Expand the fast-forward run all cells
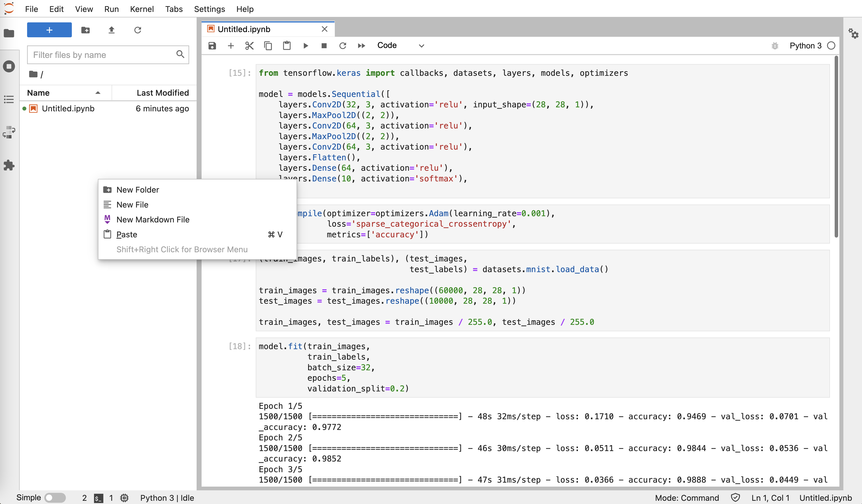The width and height of the screenshot is (862, 504). click(x=360, y=45)
